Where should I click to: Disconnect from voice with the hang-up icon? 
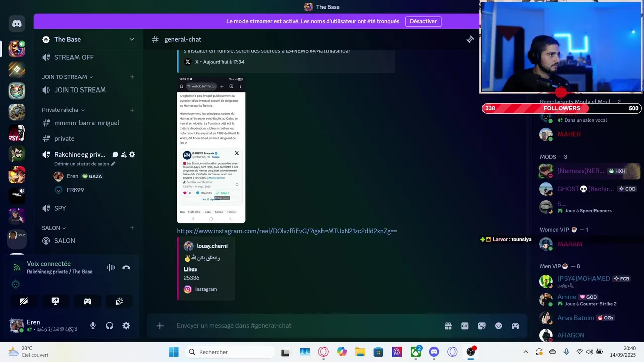pos(126,267)
